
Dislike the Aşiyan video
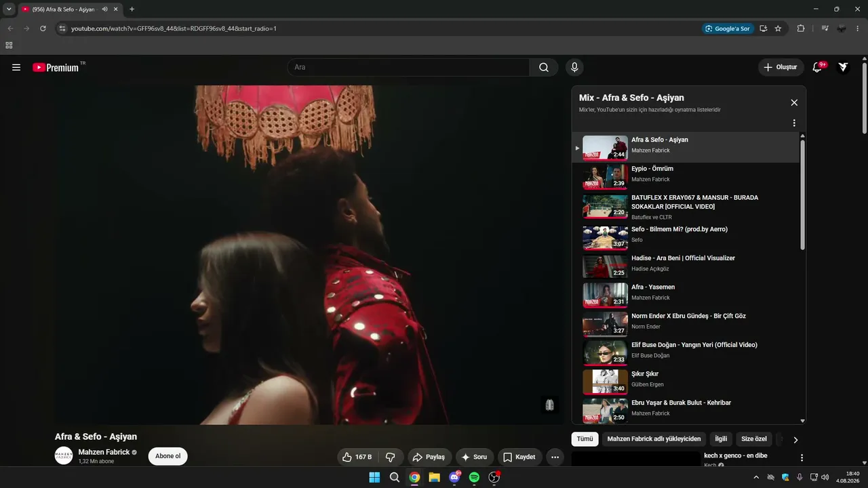391,457
